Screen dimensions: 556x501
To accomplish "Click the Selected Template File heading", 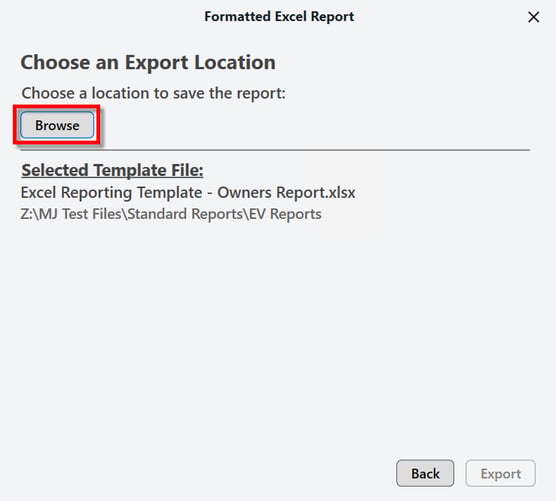I will [112, 170].
